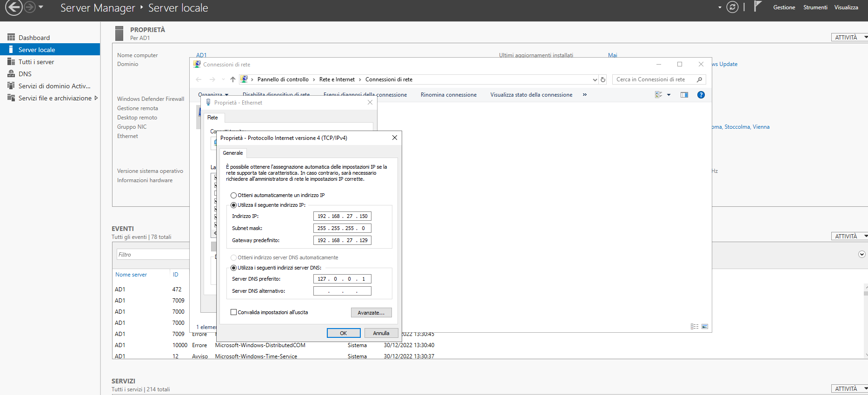The image size is (868, 395).
Task: Click forward arrow in Connessioni di rete window
Action: click(212, 79)
